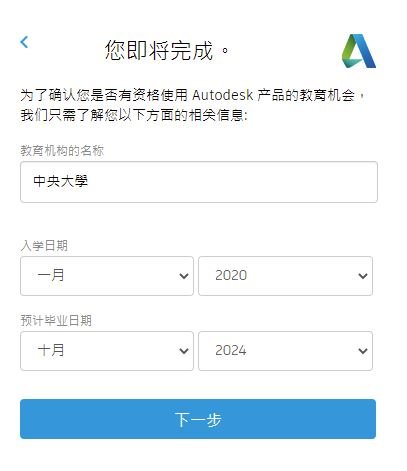This screenshot has width=407, height=471.
Task: Click the 教育机构的名称 input field
Action: pos(199,182)
